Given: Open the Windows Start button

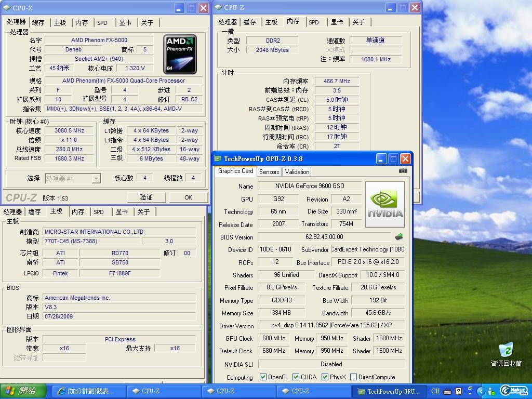Looking at the screenshot, I should [x=23, y=391].
